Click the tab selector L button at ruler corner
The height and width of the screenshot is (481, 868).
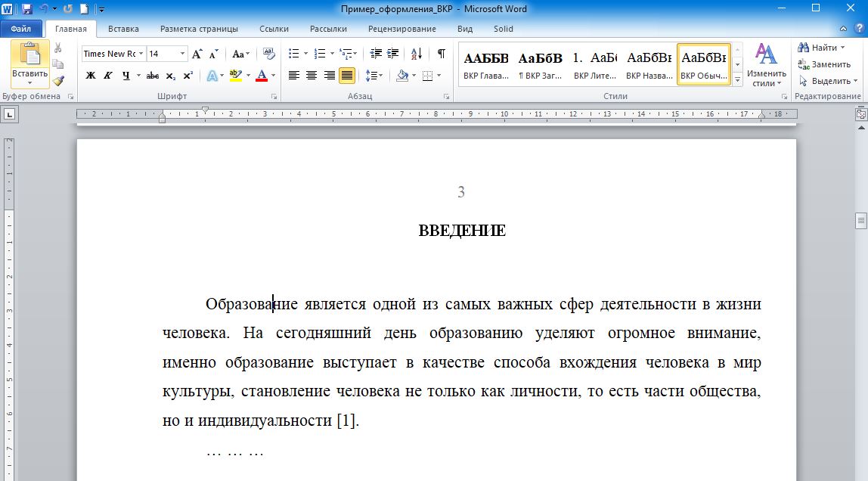pyautogui.click(x=9, y=114)
